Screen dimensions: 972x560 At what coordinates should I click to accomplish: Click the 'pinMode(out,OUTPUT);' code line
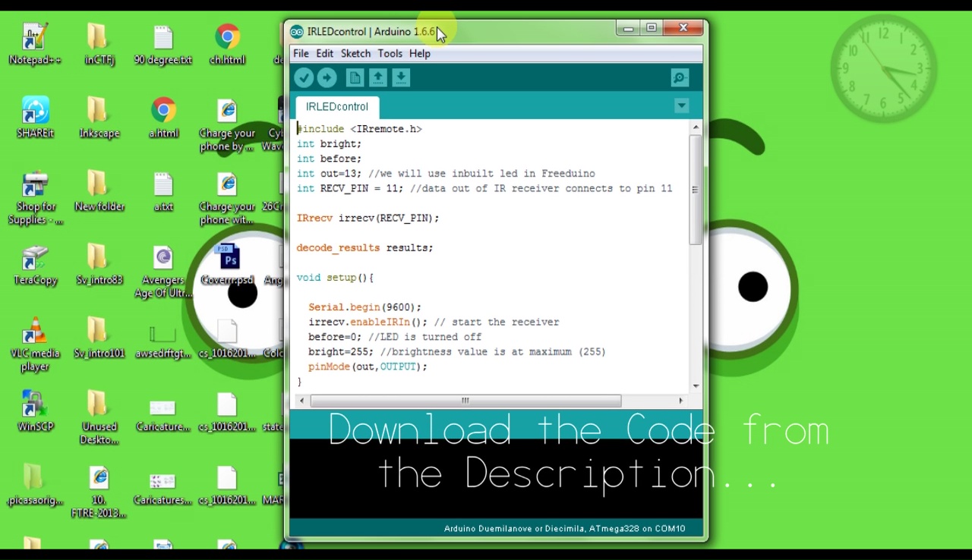click(368, 367)
